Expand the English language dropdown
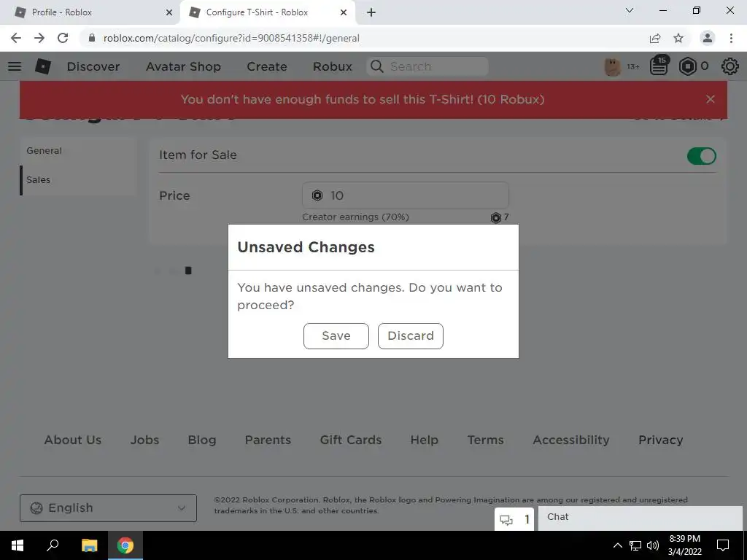The height and width of the screenshot is (560, 747). tap(108, 507)
